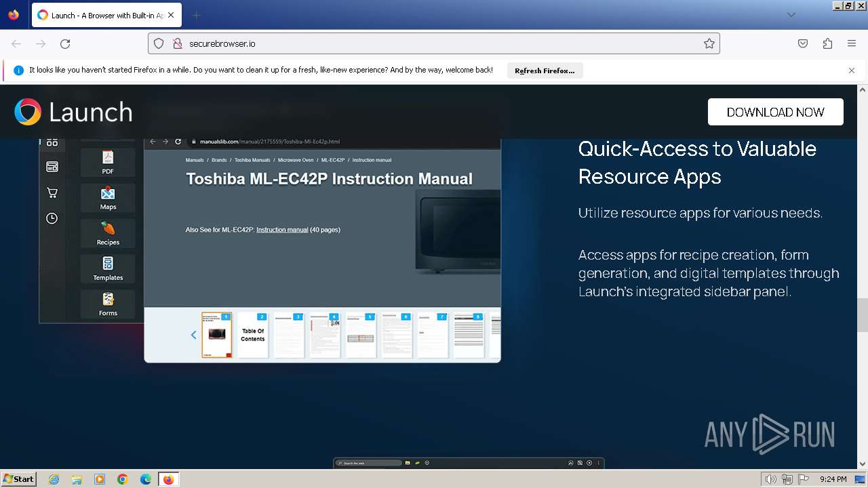Screen dimensions: 868x488
Task: Click DOWNLOAD NOW button
Action: click(776, 112)
